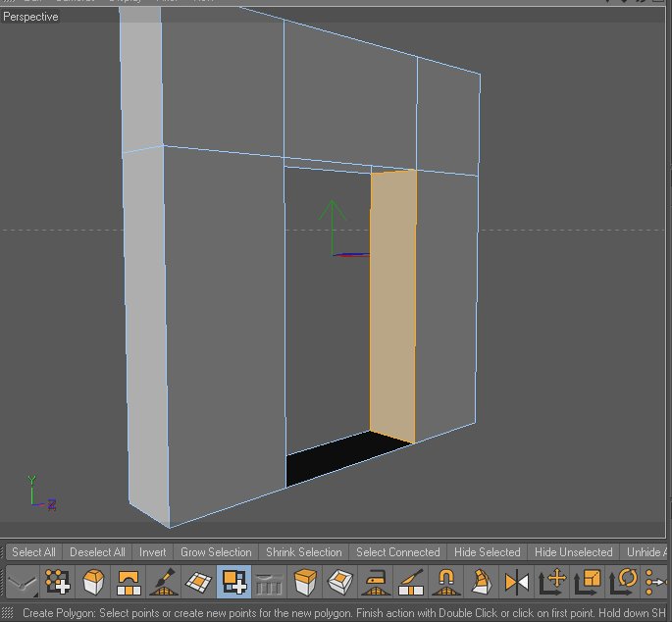This screenshot has height=622, width=672.
Task: Select the Extrude tool
Action: point(305,582)
